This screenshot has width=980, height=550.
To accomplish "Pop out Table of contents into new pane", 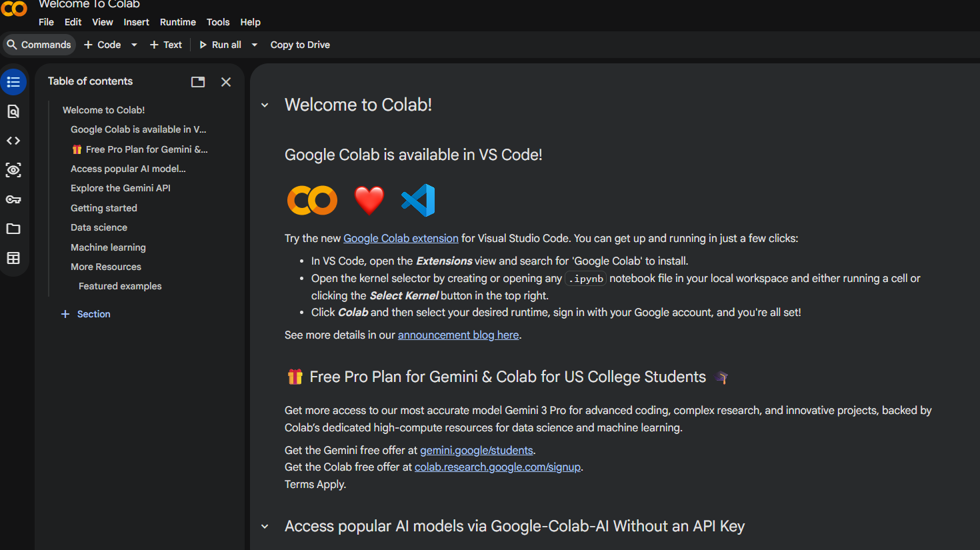I will click(x=198, y=82).
